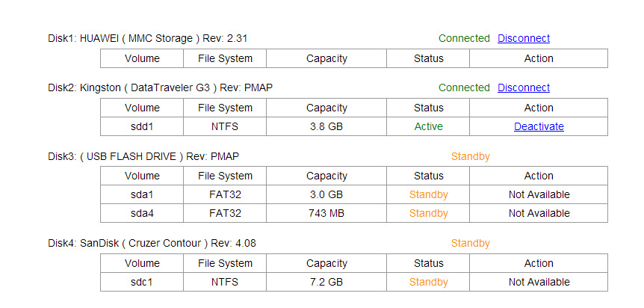Click the green Active status of sdd1
Viewport: 644px width, 308px height.
click(x=428, y=126)
